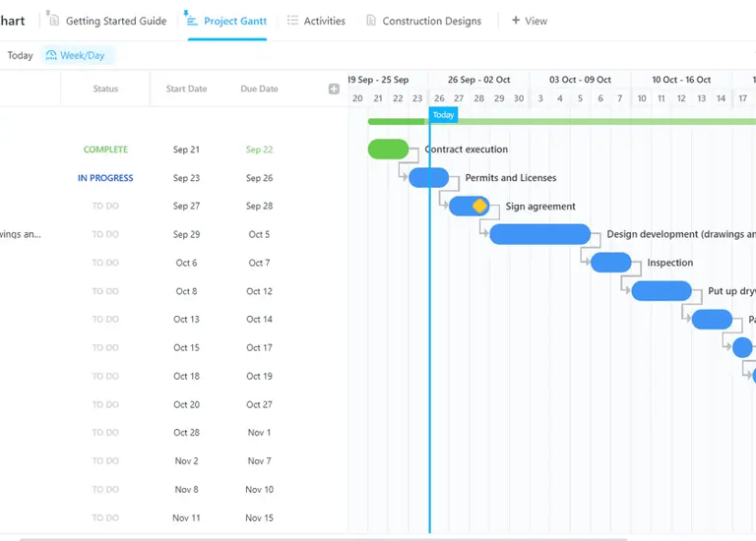756x541 pixels.
Task: Open the TO DO status for Nov 11 row
Action: [x=105, y=517]
